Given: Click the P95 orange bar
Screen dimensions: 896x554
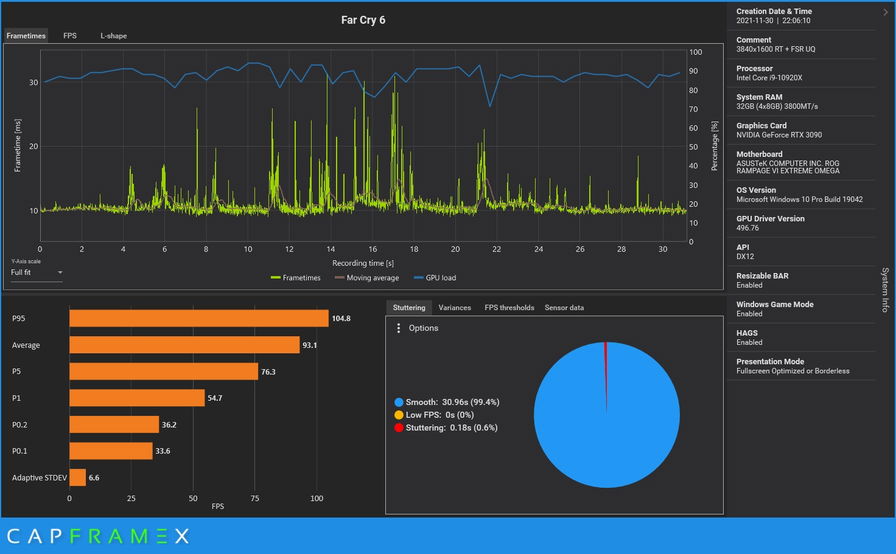Looking at the screenshot, I should 198,318.
